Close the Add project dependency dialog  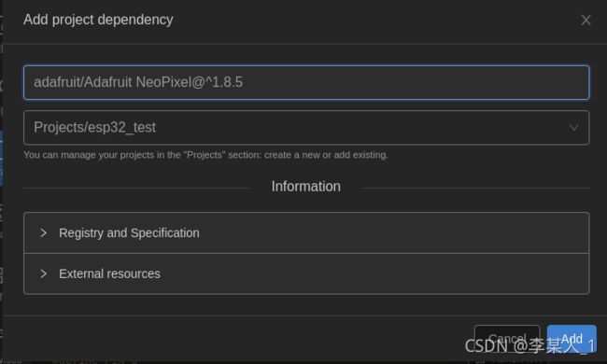point(586,21)
